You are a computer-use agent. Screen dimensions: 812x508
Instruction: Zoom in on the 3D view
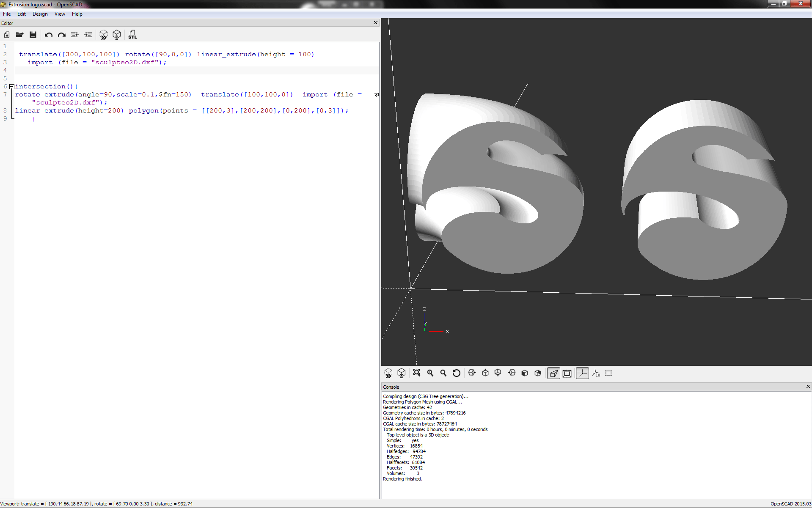[x=430, y=373]
